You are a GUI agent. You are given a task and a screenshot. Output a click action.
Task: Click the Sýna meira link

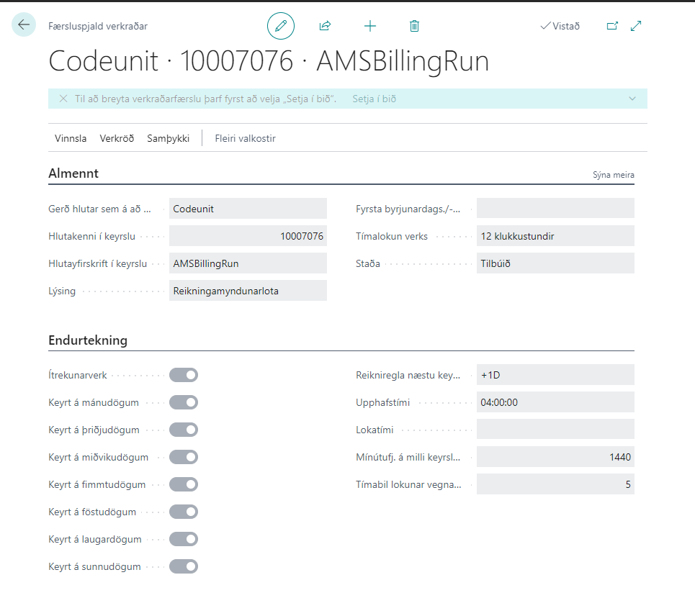pyautogui.click(x=613, y=175)
